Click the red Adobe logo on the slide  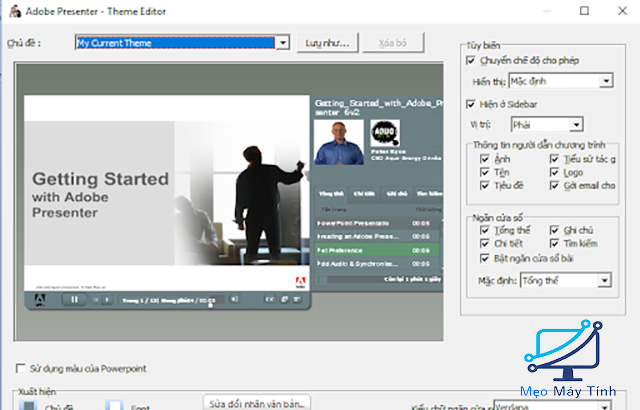pos(300,282)
